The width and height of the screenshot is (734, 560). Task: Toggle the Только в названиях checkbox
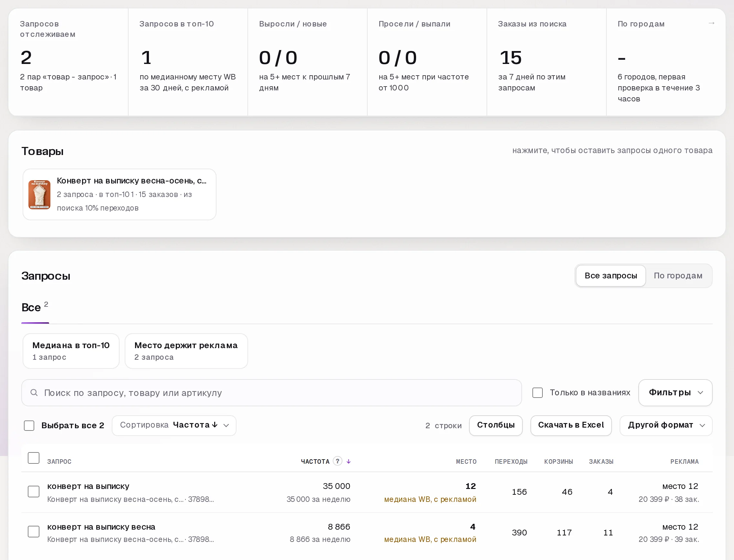[x=538, y=393]
